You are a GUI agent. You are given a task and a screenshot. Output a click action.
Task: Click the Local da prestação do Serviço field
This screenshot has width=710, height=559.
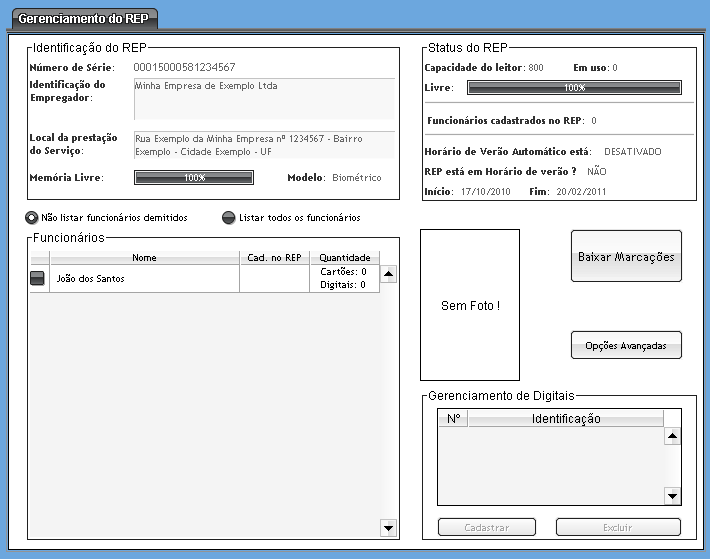264,144
